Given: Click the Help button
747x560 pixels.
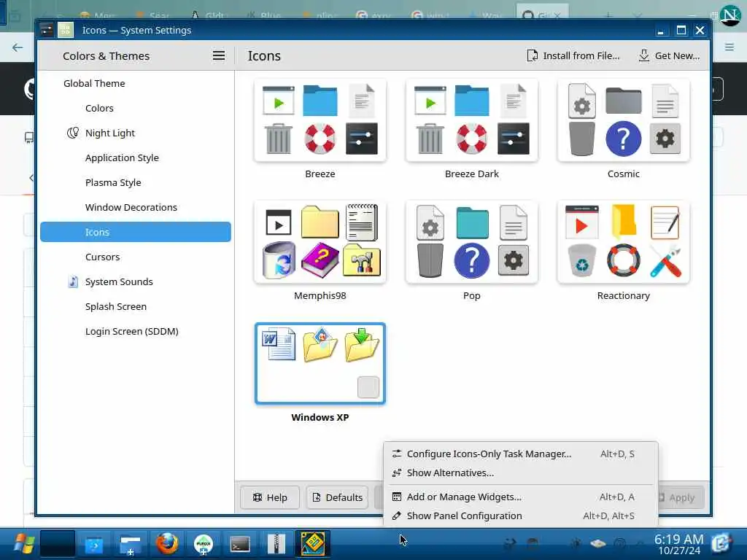Looking at the screenshot, I should pyautogui.click(x=270, y=497).
